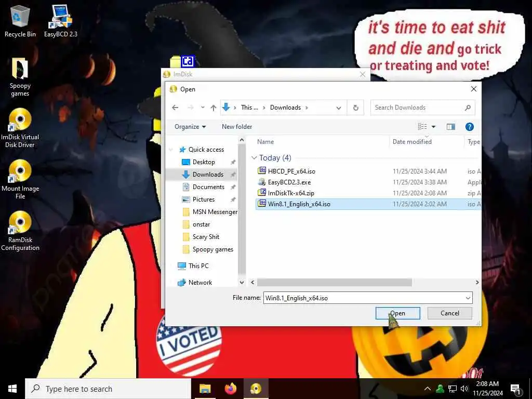The width and height of the screenshot is (532, 399).
Task: Open the volume tray icon
Action: (464, 389)
